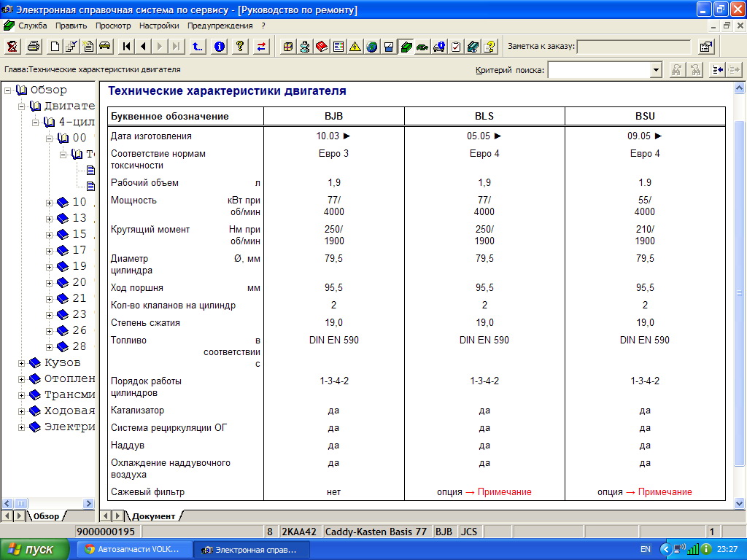The height and width of the screenshot is (560, 747).
Task: Click the green car toolbar icon
Action: point(422,46)
